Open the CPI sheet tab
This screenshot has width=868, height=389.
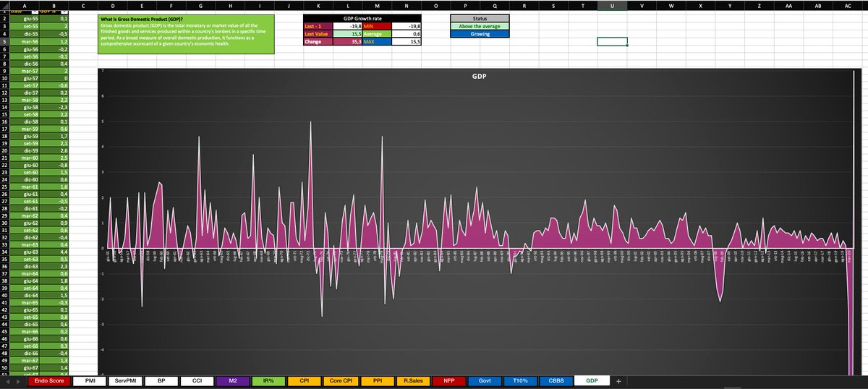pyautogui.click(x=305, y=380)
